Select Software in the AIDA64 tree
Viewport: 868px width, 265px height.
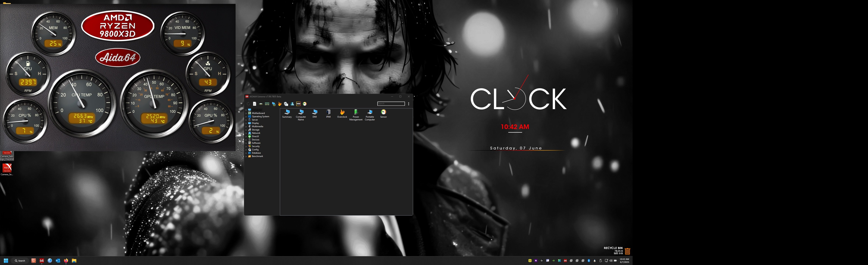[x=256, y=143]
